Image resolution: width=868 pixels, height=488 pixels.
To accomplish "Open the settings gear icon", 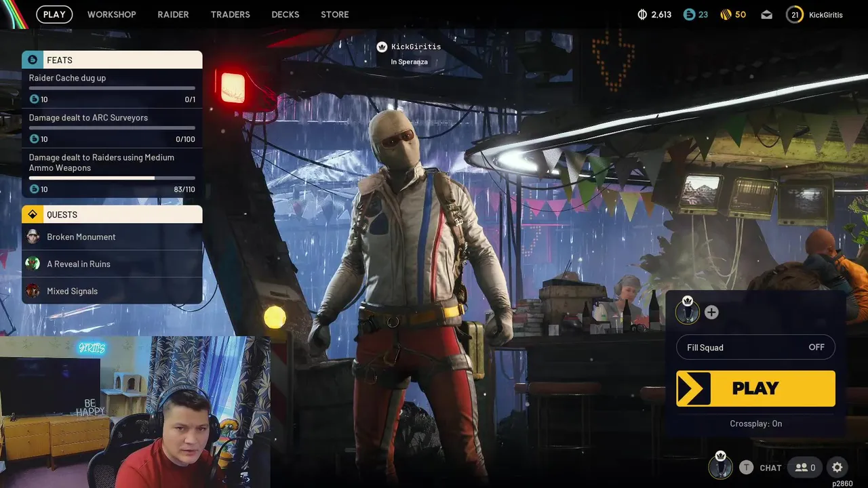I will pyautogui.click(x=837, y=468).
